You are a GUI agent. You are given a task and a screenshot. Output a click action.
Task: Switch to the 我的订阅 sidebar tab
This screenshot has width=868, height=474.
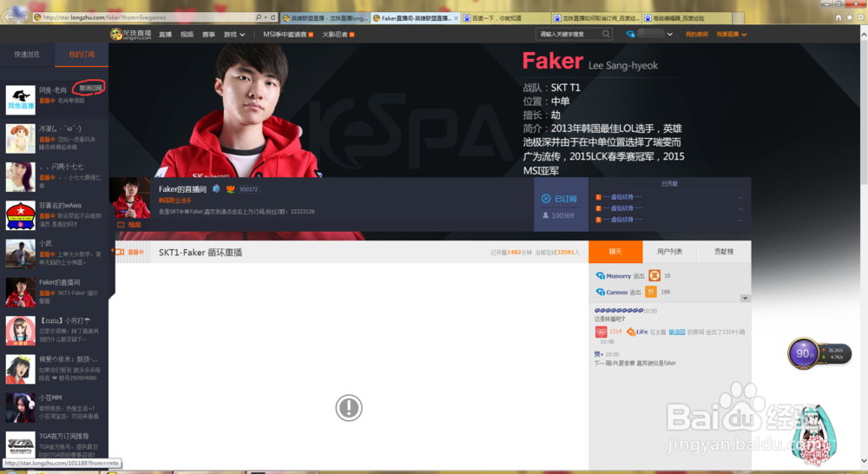tap(82, 55)
